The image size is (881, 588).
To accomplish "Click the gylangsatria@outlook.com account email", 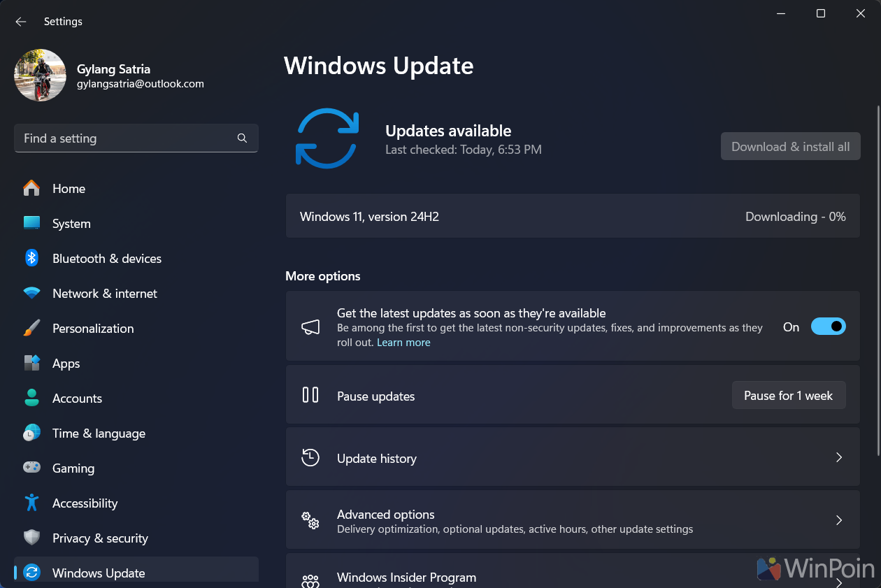I will 141,84.
